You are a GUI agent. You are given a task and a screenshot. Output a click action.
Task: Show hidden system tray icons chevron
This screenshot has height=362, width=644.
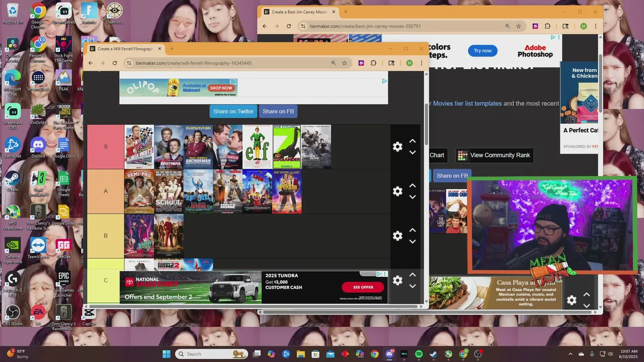(570, 354)
